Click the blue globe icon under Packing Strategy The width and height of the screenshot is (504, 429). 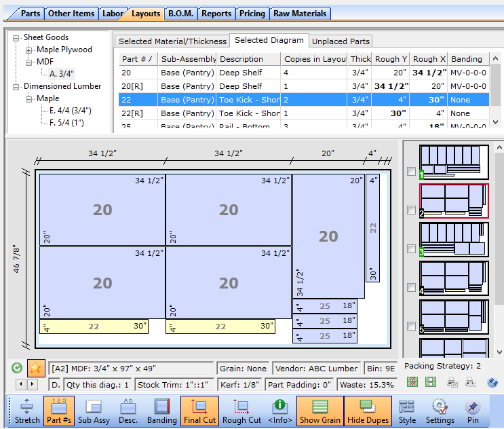click(492, 382)
